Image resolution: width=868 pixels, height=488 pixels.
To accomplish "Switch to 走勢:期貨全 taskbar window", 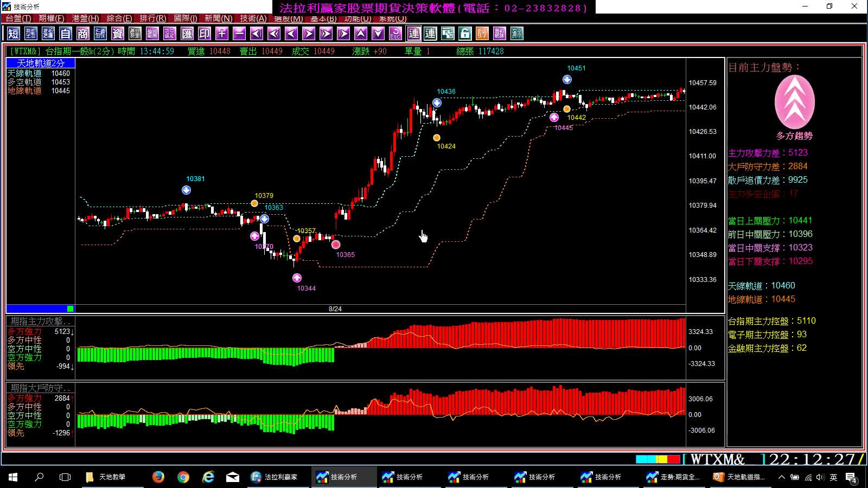I will click(x=673, y=477).
